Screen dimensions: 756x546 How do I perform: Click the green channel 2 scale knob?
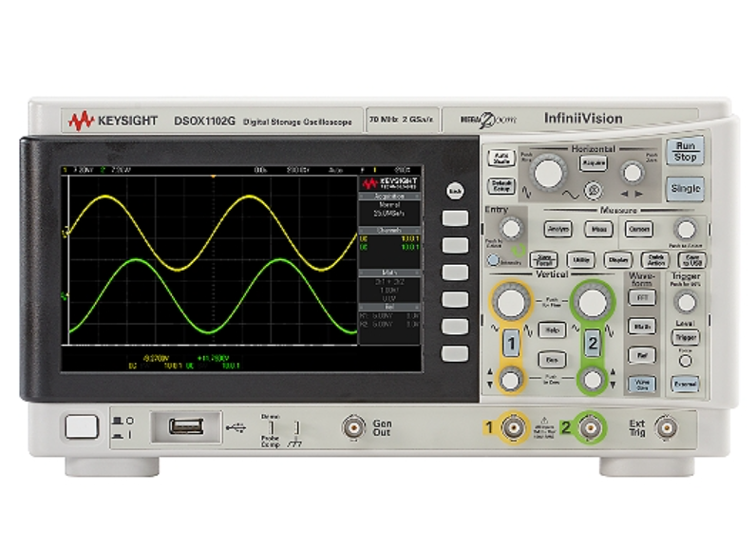click(x=593, y=302)
